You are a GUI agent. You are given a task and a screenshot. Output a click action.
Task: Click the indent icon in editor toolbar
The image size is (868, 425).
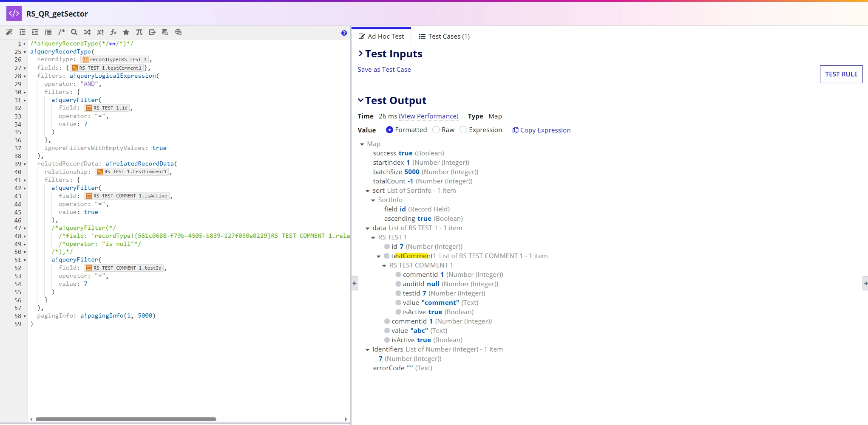[x=35, y=32]
